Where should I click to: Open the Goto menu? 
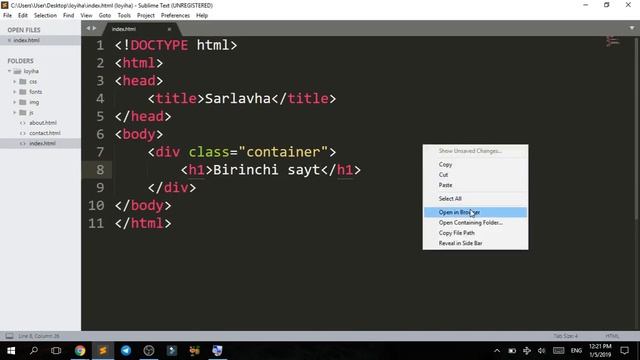(104, 16)
